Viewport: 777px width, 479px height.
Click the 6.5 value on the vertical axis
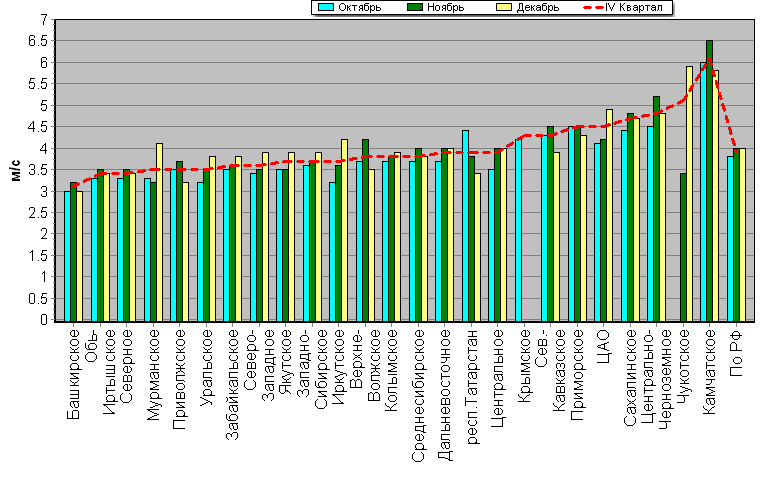(37, 41)
